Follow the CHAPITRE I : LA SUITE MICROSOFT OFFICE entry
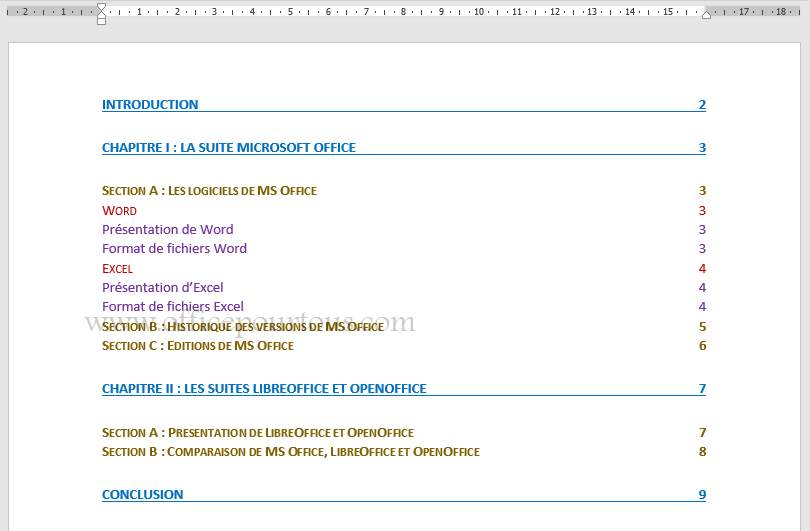The image size is (810, 531). (x=229, y=148)
